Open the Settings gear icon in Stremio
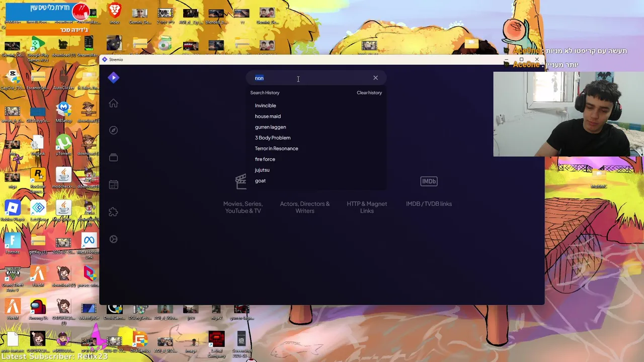Screen dimensions: 644x362 tap(113, 239)
